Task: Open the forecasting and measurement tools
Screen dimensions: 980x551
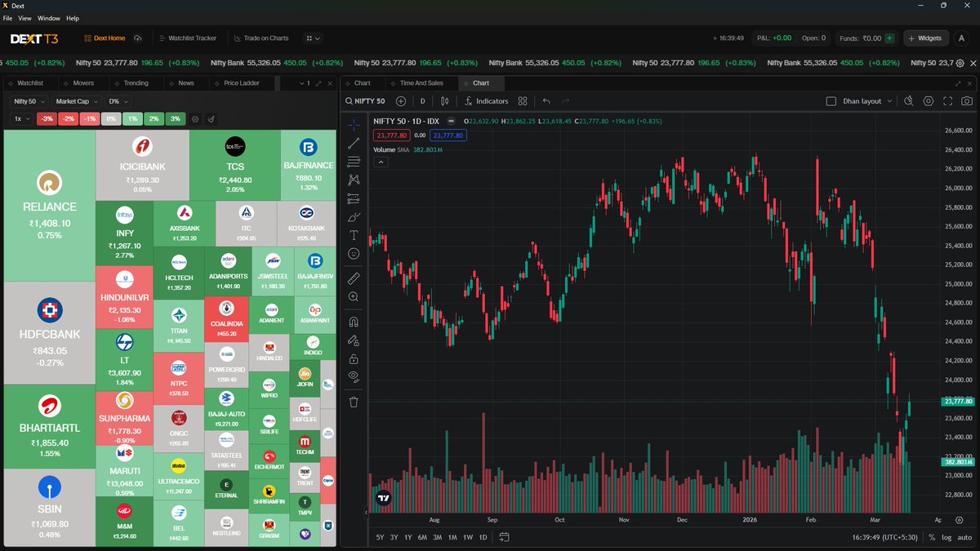Action: (x=354, y=198)
